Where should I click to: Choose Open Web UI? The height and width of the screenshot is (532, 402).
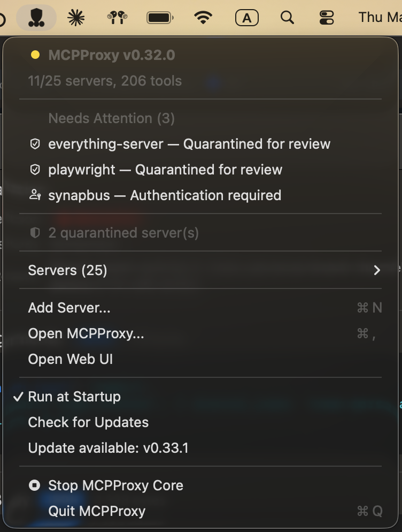[x=200, y=359]
